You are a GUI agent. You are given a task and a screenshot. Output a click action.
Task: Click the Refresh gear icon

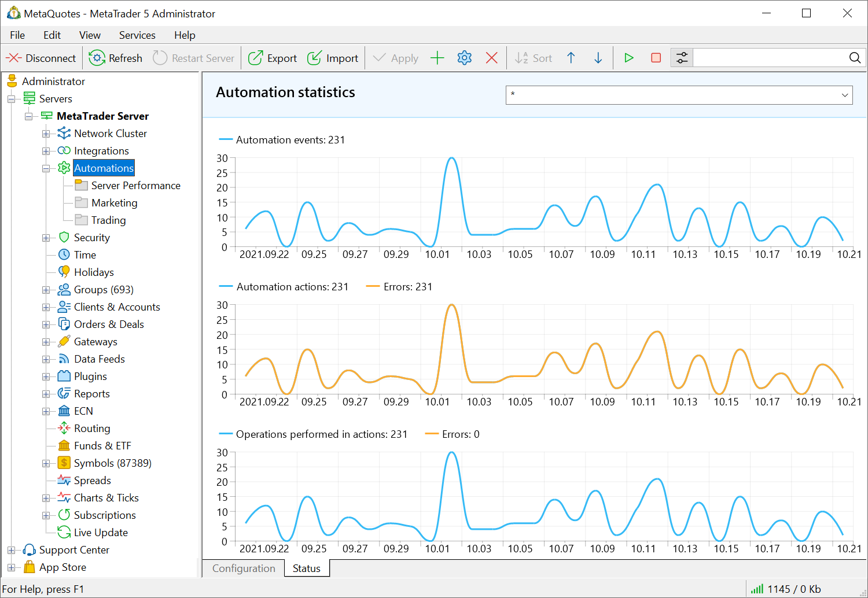[97, 58]
